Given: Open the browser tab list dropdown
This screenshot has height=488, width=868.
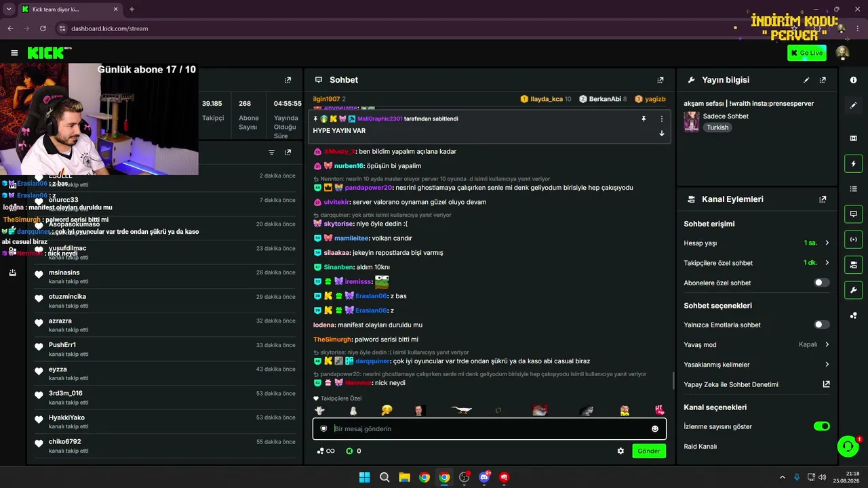Looking at the screenshot, I should 9,9.
